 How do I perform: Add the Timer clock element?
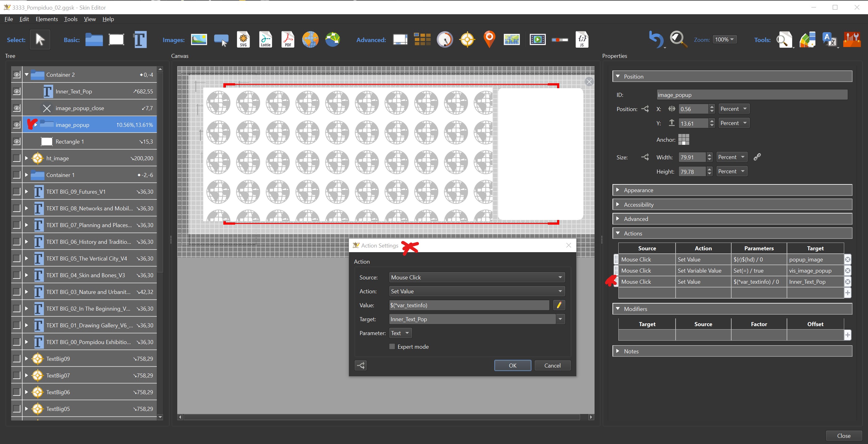coord(445,39)
